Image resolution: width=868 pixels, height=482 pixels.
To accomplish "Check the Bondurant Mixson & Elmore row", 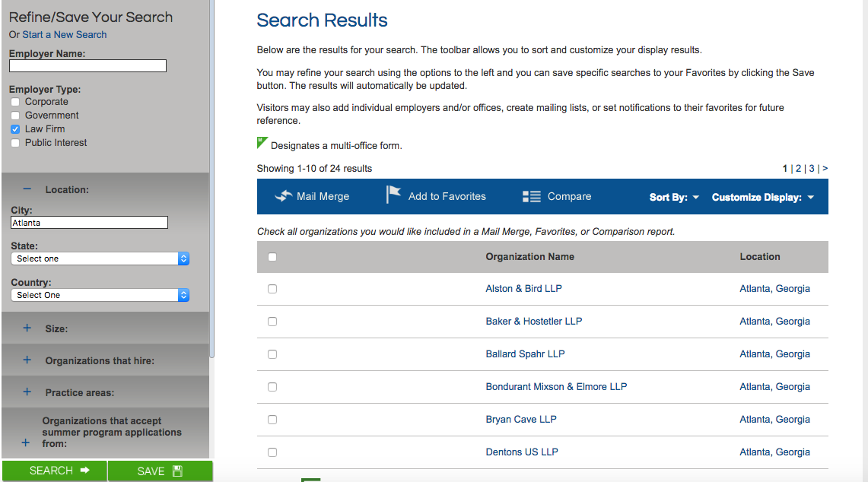I will [272, 387].
